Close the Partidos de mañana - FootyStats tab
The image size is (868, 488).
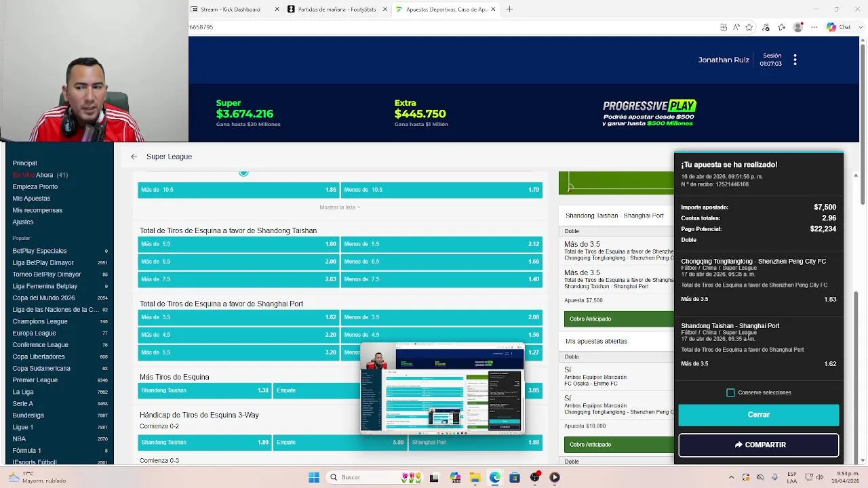385,9
